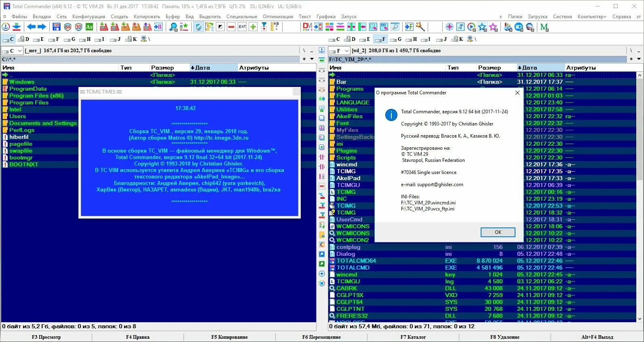Open left panel drive combo box showing C
The width and height of the screenshot is (644, 342).
12,51
